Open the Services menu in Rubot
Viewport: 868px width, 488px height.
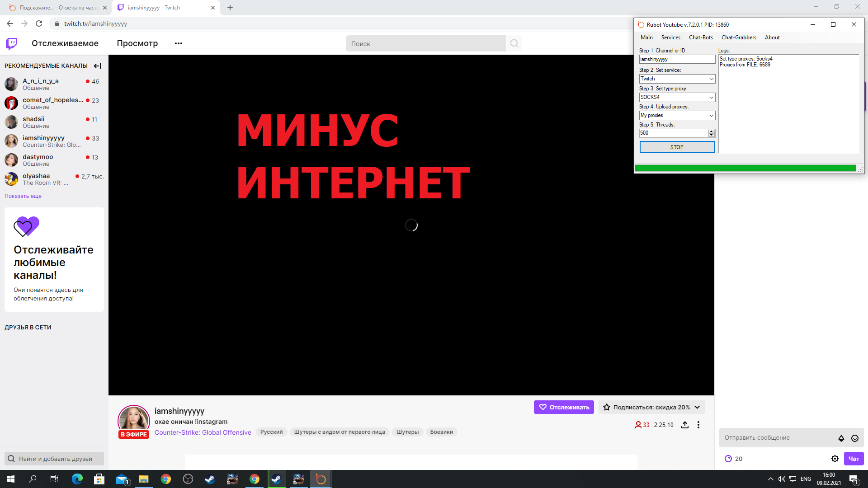[x=670, y=38]
